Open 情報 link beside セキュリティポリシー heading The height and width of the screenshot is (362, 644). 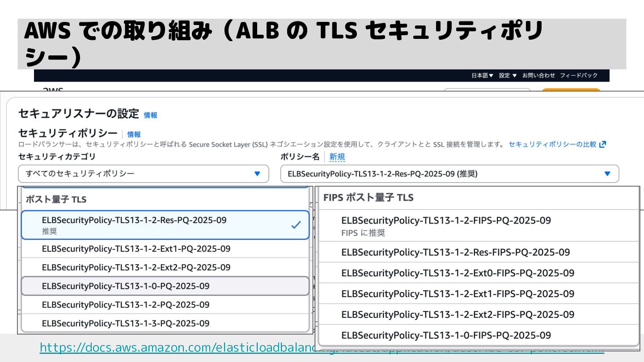coord(134,135)
